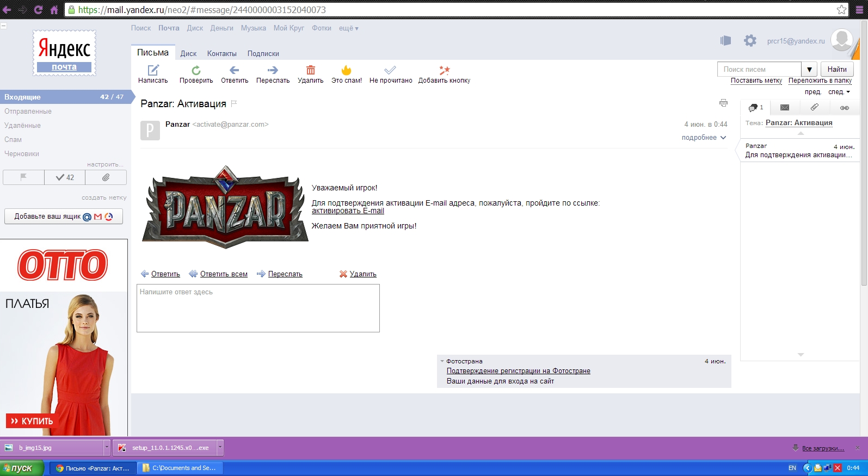Switch to C:\Documents and Se taskbar window
This screenshot has height=476, width=868.
point(180,468)
